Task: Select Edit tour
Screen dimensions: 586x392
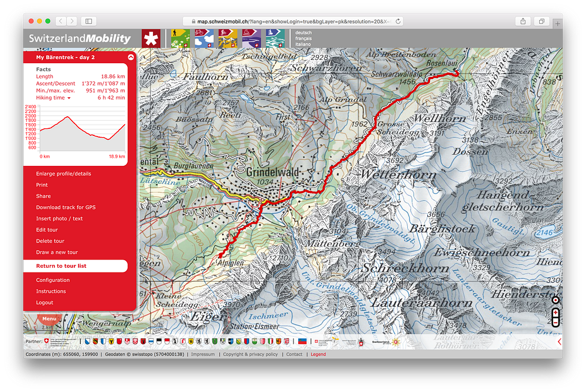Action: pyautogui.click(x=47, y=230)
